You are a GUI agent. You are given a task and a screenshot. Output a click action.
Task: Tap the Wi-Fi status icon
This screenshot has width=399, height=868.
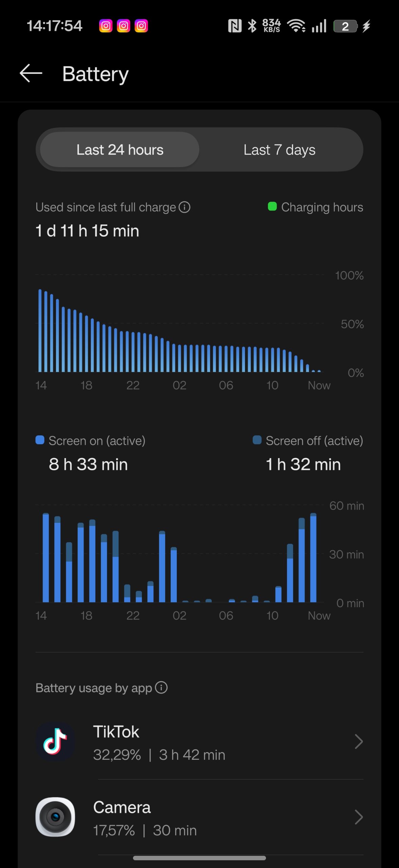coord(296,26)
